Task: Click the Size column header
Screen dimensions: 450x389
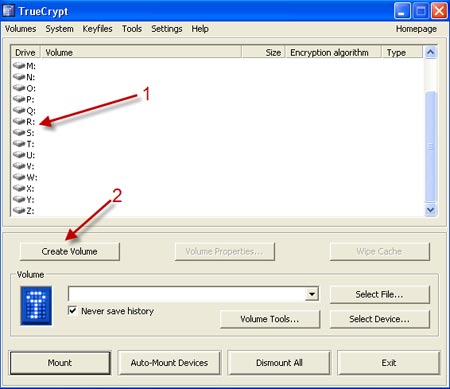Action: coord(263,52)
